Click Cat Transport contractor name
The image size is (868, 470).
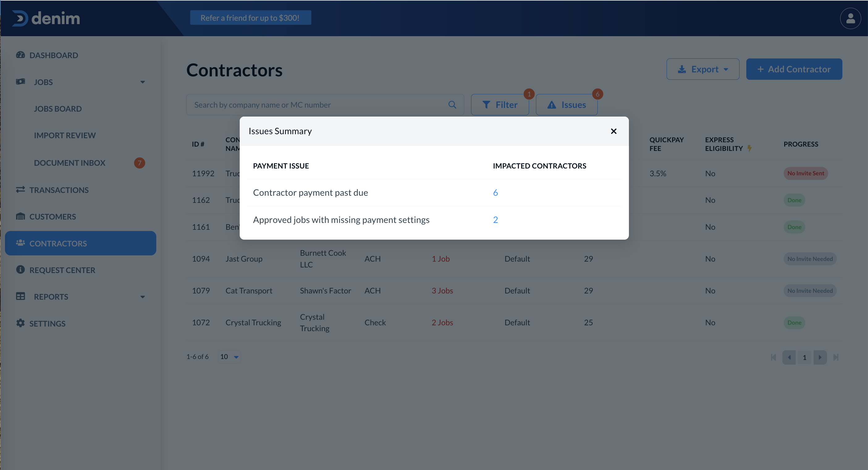tap(249, 291)
